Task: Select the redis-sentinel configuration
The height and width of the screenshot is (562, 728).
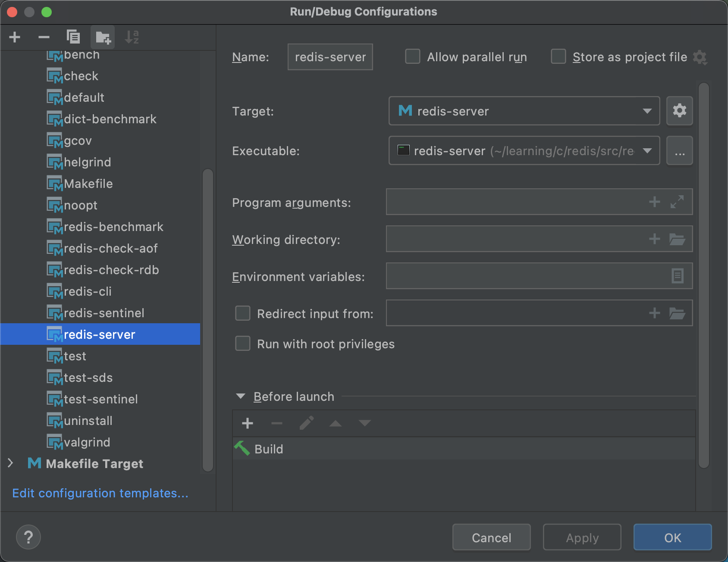Action: 100,313
